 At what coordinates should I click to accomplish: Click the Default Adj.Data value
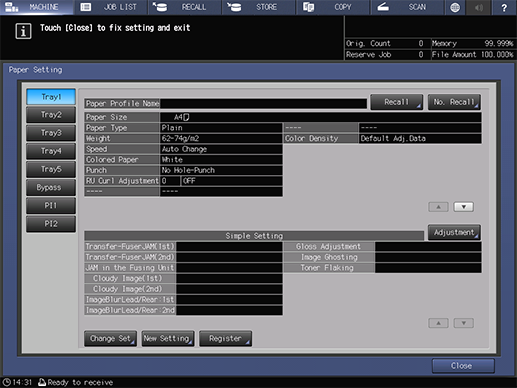coord(420,139)
